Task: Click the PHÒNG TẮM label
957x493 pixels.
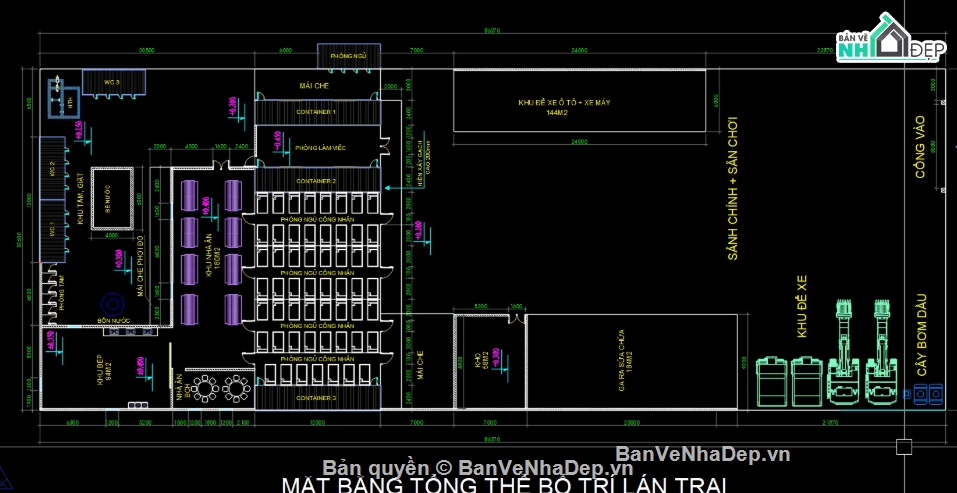Action: (63, 292)
